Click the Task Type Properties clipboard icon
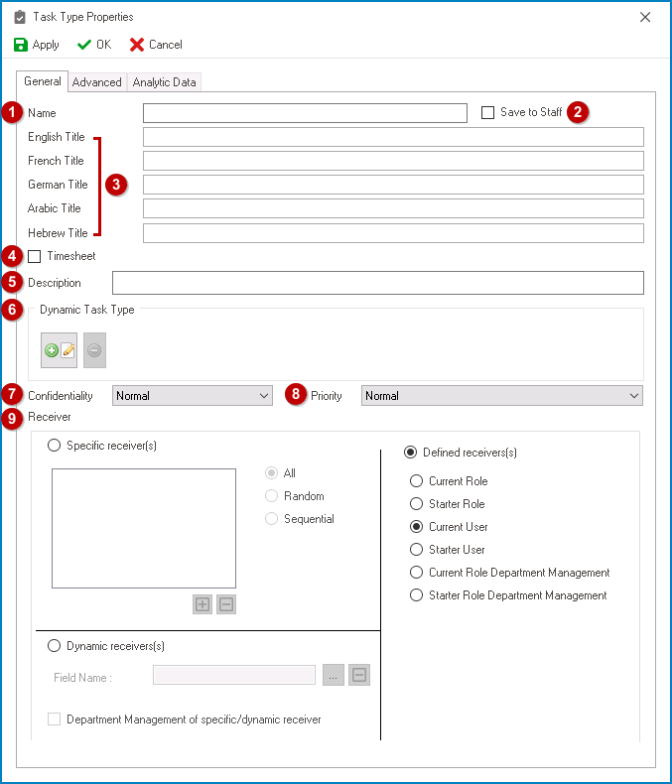 [20, 17]
